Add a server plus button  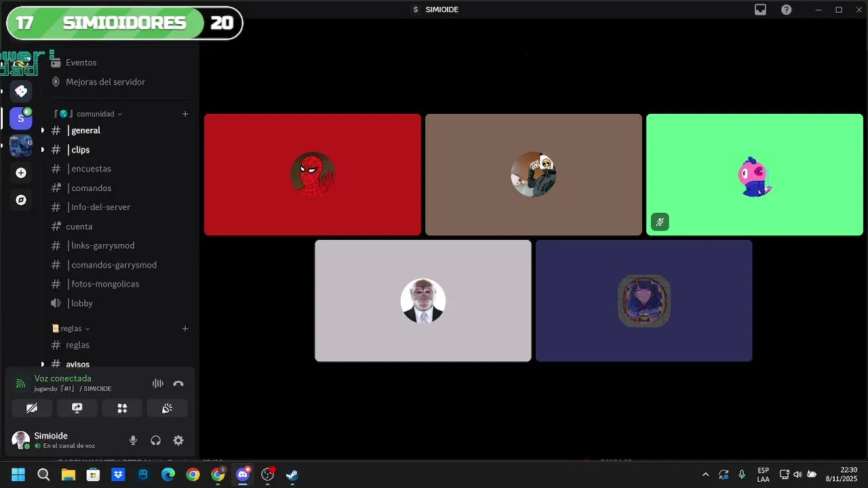point(21,173)
